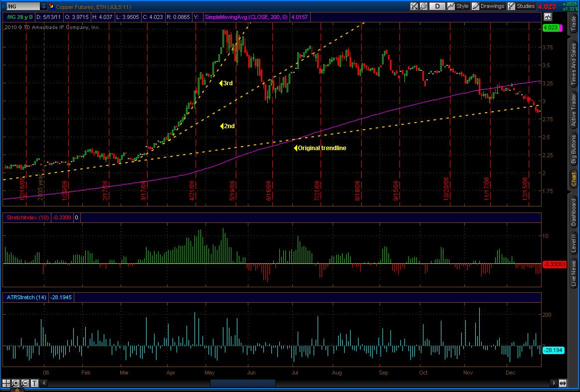The image size is (580, 392).
Task: Open the symbol dropdown arrow next to /HG
Action: [x=44, y=6]
